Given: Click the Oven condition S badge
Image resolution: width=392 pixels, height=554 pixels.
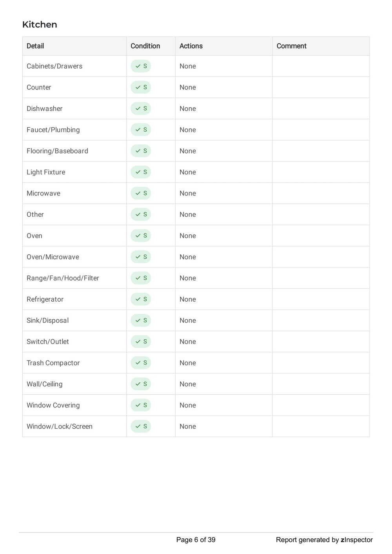Looking at the screenshot, I should pyautogui.click(x=141, y=235).
